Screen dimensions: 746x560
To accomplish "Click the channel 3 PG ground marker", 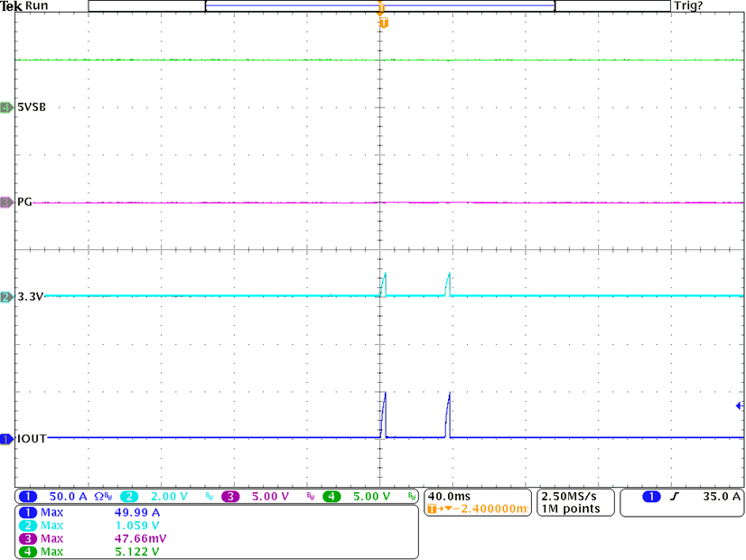I will [x=6, y=202].
